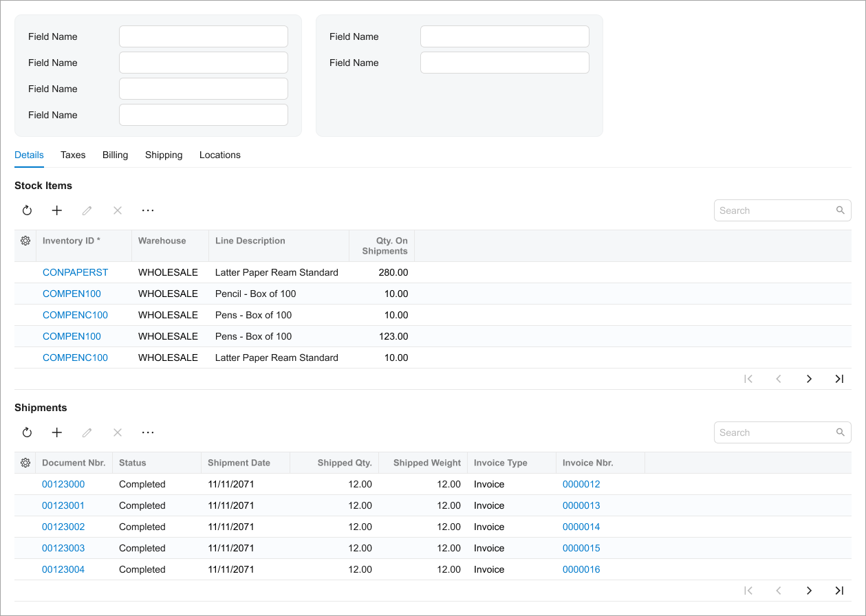This screenshot has height=616, width=866.
Task: Go to next page of Shipments
Action: 809,591
